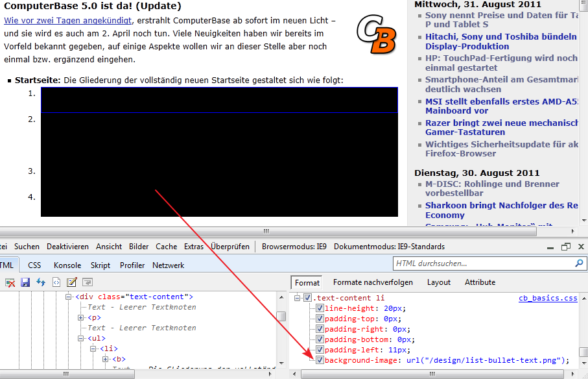Image resolution: width=588 pixels, height=379 pixels.
Task: Disable the background-image property checkbox
Action: (320, 360)
